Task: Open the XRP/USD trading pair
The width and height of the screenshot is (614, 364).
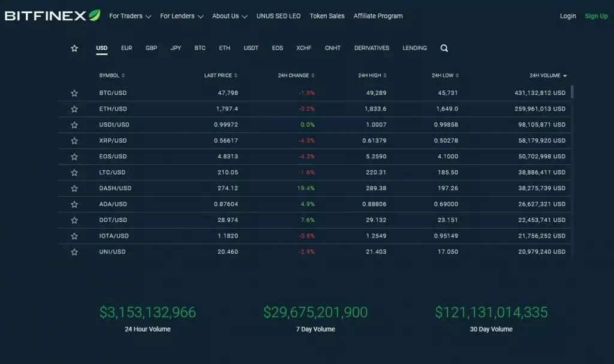Action: (113, 141)
